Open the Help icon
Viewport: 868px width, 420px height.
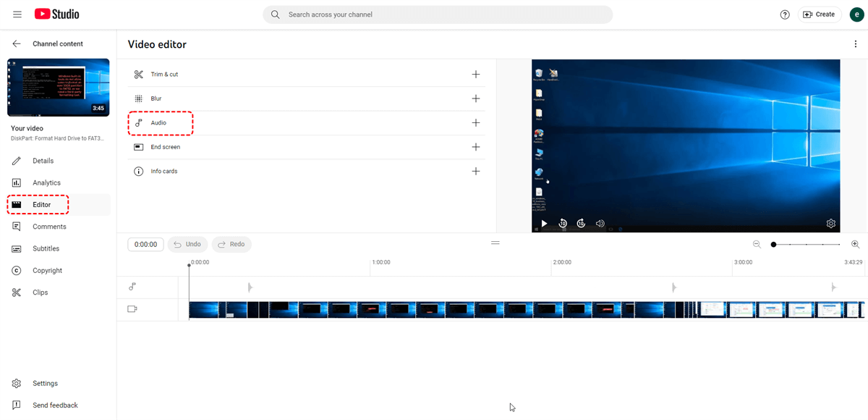tap(785, 14)
